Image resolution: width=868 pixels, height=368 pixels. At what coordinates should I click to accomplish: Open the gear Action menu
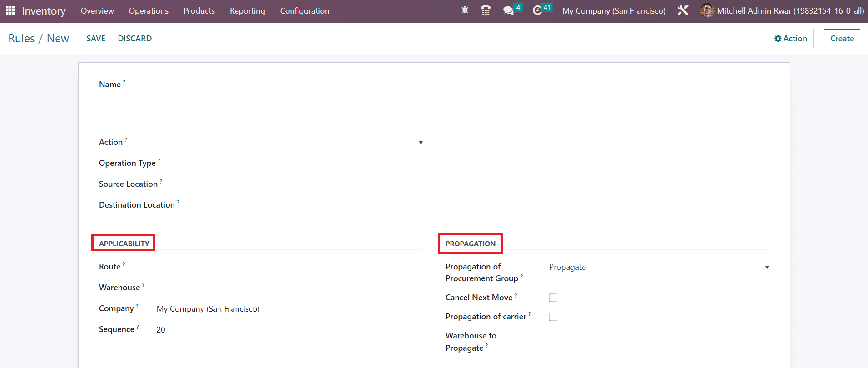790,39
